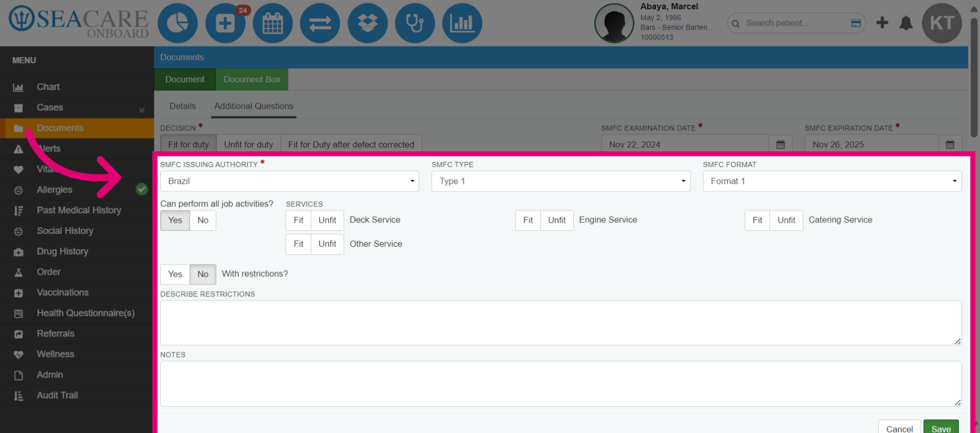The image size is (980, 433).
Task: Select Fit for duty decision
Action: (x=188, y=145)
